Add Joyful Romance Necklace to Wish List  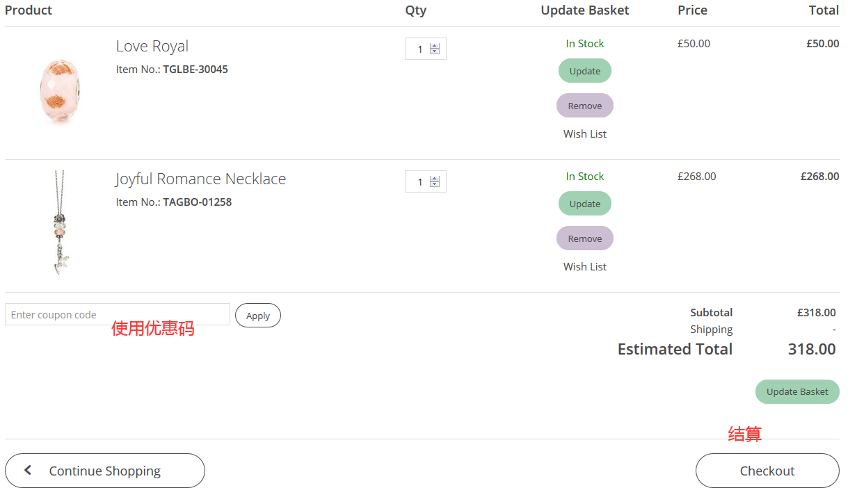coord(584,267)
